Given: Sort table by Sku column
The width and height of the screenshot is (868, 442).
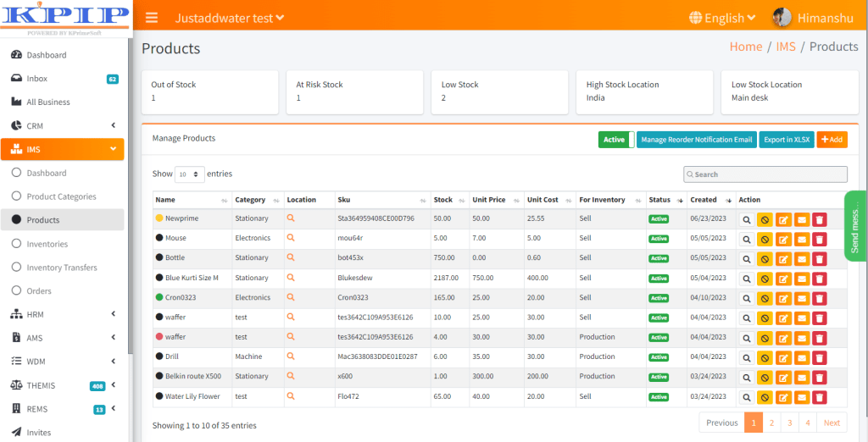Looking at the screenshot, I should click(x=382, y=200).
